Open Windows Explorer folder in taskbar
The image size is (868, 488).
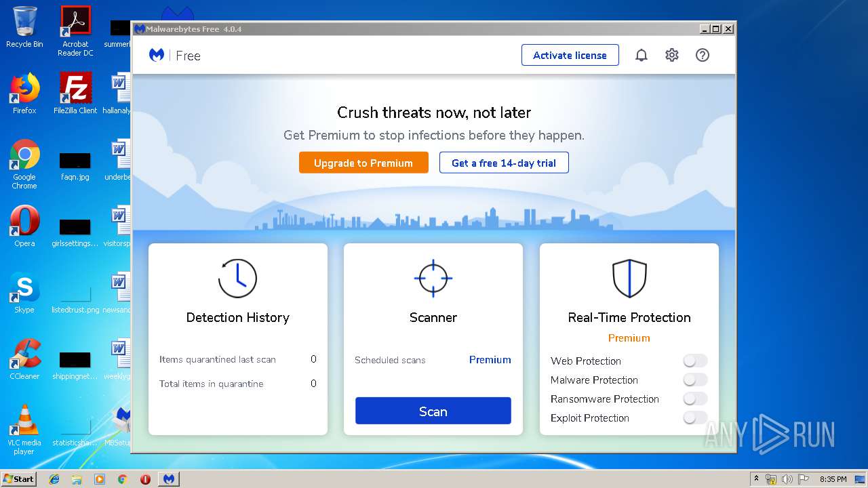(x=77, y=479)
